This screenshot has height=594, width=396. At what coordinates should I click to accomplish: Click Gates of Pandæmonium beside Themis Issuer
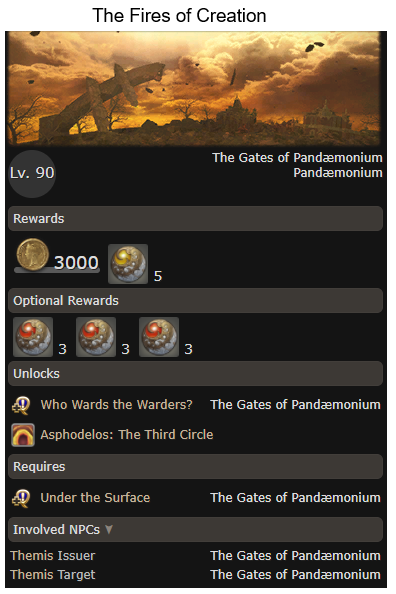(x=295, y=556)
